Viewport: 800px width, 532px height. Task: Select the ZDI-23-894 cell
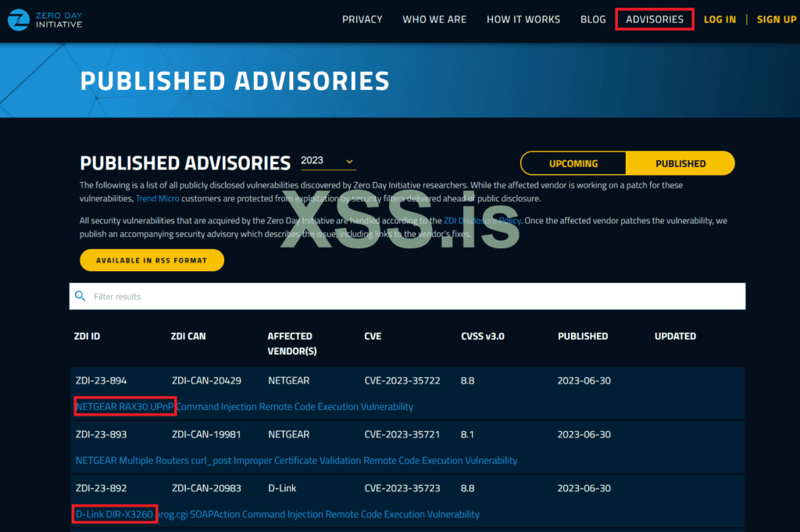[101, 380]
